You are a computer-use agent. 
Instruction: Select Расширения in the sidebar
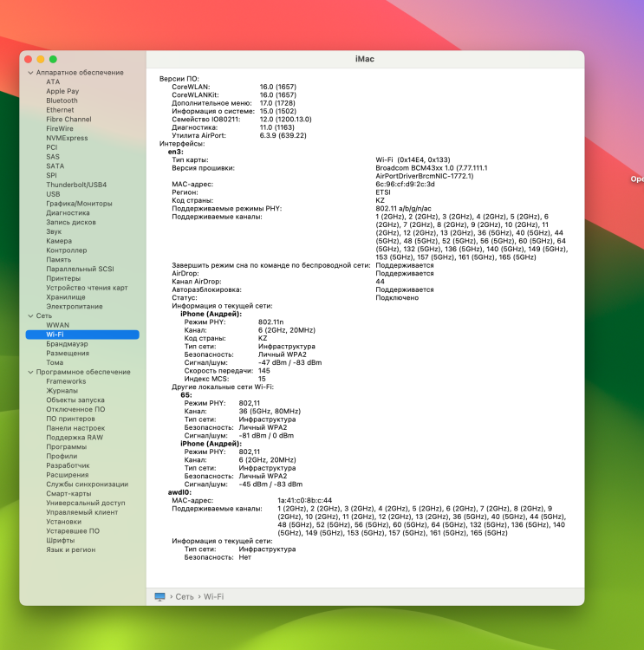(x=68, y=475)
